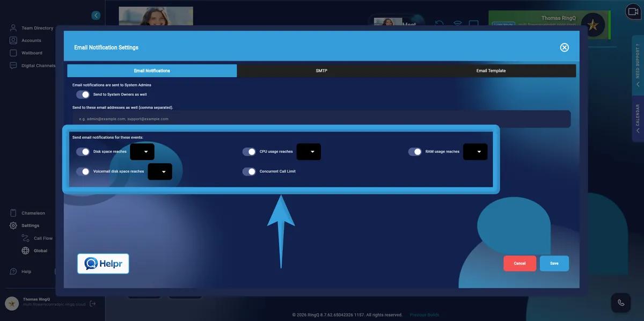Toggle Send to System Owners as well
The width and height of the screenshot is (644, 321).
[x=83, y=94]
